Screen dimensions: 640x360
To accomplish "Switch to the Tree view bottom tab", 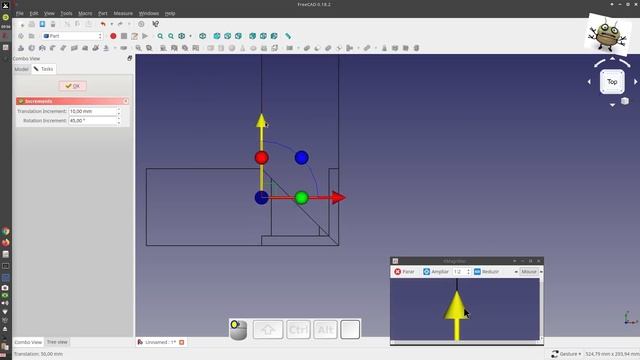I will point(57,342).
